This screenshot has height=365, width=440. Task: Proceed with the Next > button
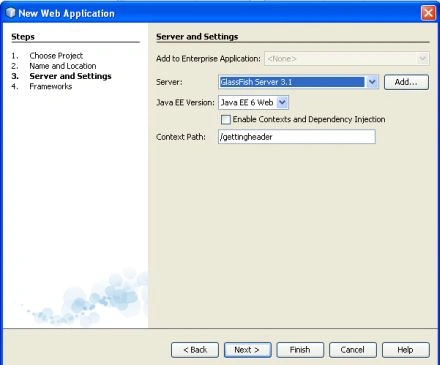(247, 350)
